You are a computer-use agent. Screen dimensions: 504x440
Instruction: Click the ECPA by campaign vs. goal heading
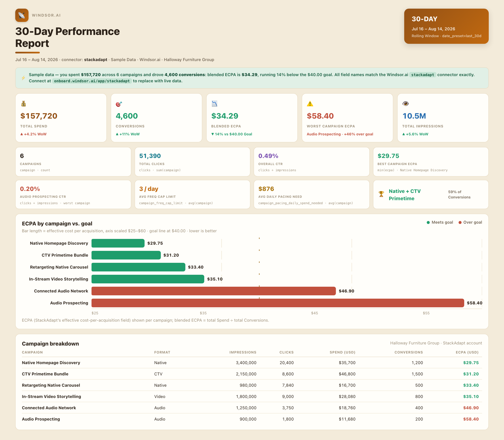coord(57,223)
